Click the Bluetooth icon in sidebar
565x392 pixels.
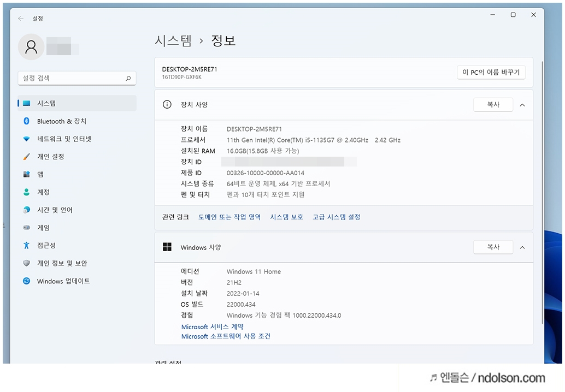coord(26,121)
